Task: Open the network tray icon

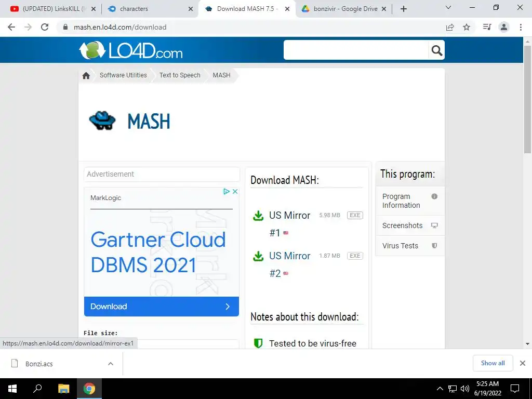Action: [x=453, y=389]
